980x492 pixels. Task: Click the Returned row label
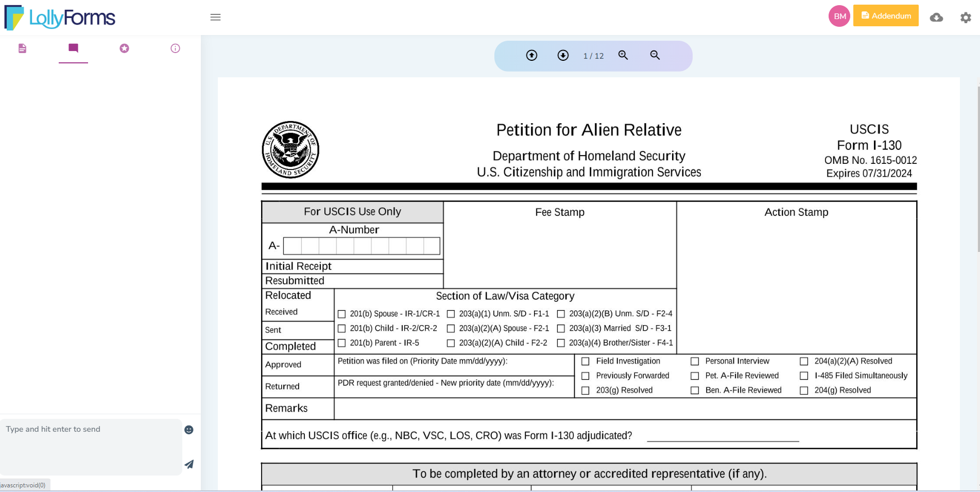point(282,386)
